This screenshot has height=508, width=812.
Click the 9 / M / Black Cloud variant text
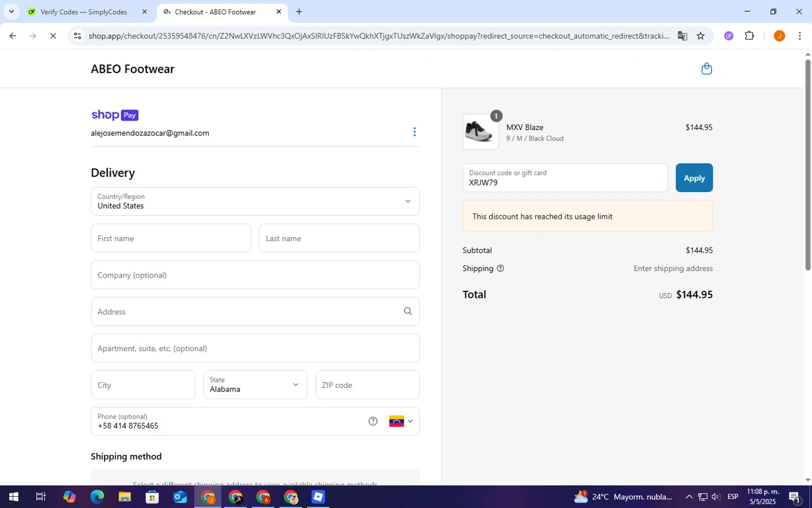point(535,139)
